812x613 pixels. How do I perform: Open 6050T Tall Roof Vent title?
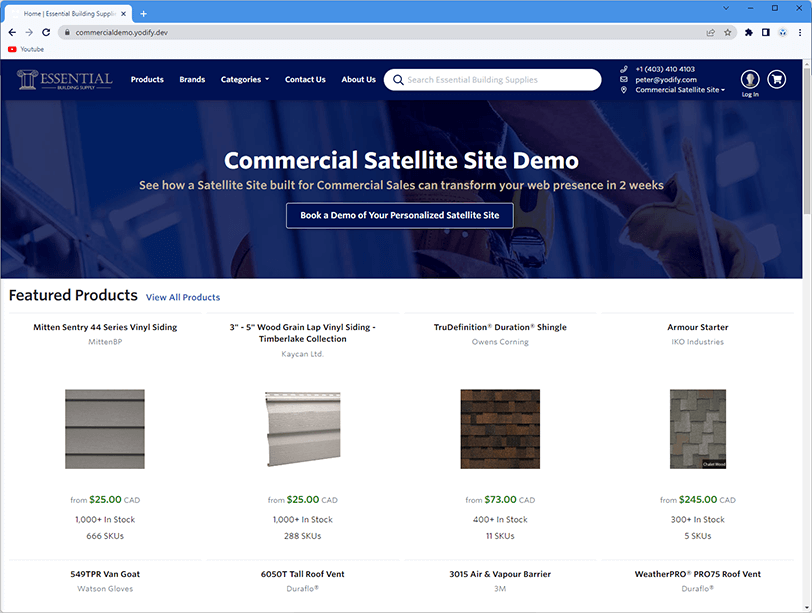[302, 574]
